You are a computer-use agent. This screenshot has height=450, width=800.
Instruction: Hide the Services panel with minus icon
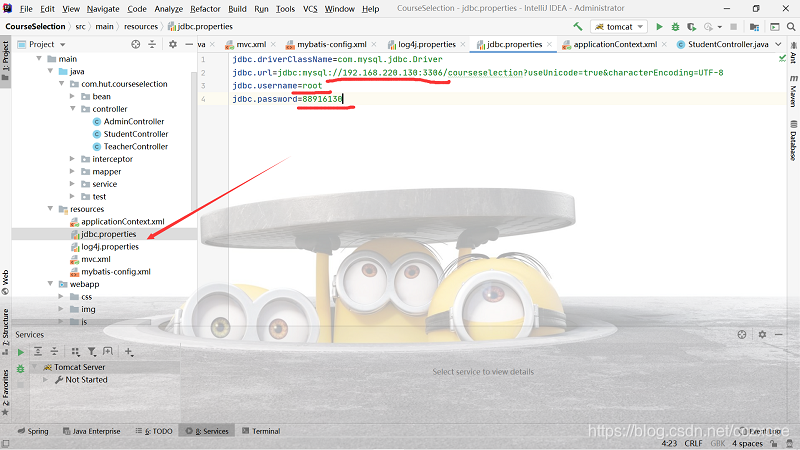tap(779, 335)
